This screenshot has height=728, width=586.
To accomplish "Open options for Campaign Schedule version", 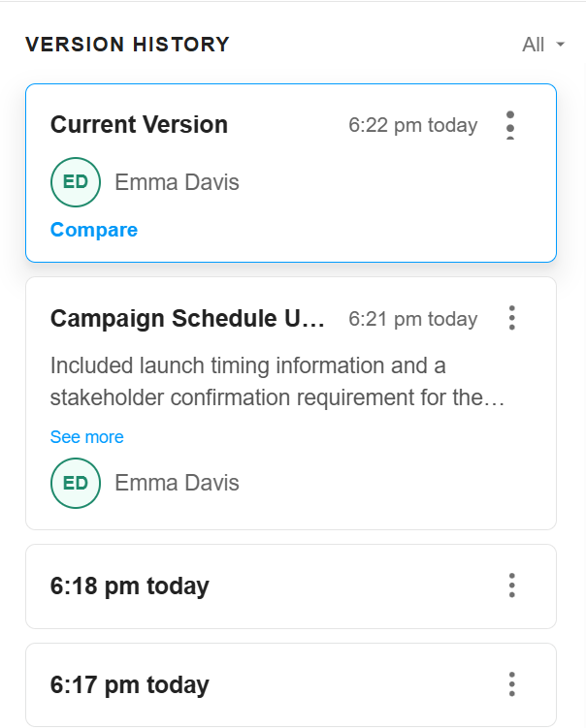I will pos(511,318).
